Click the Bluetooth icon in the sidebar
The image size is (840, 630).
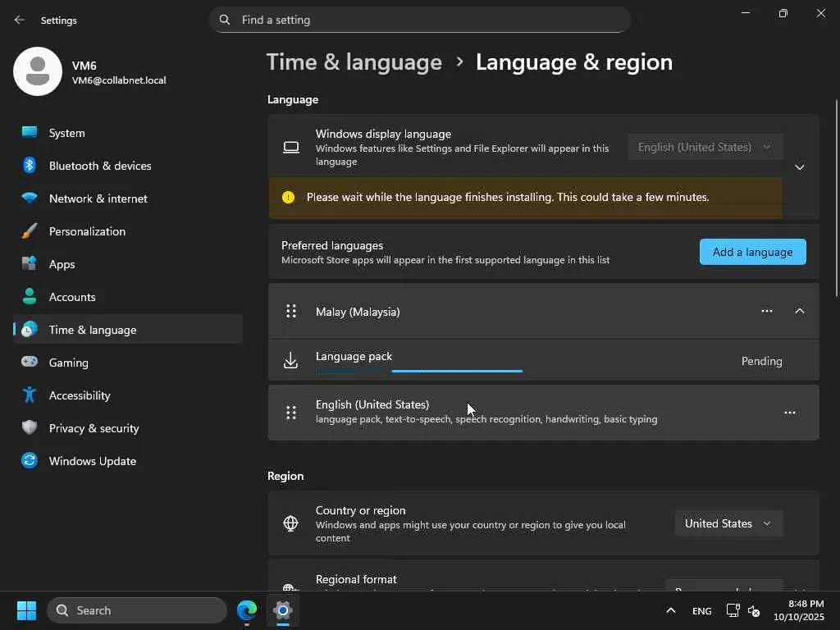click(30, 166)
